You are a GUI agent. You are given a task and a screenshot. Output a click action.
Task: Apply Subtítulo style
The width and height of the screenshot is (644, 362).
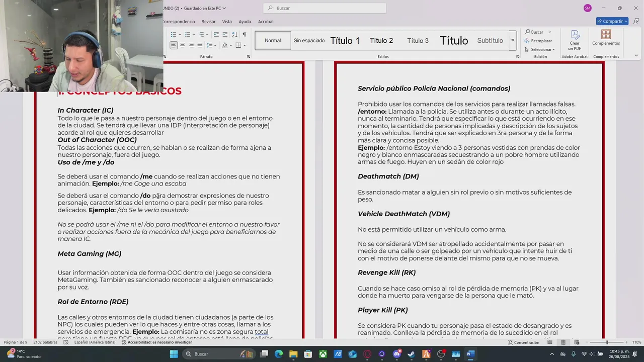(x=490, y=41)
